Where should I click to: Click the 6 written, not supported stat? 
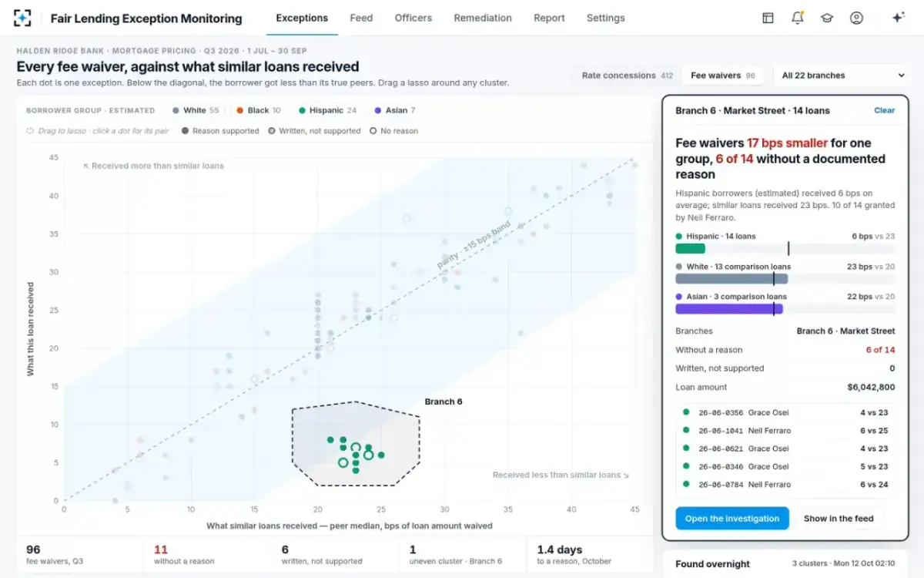[334, 555]
